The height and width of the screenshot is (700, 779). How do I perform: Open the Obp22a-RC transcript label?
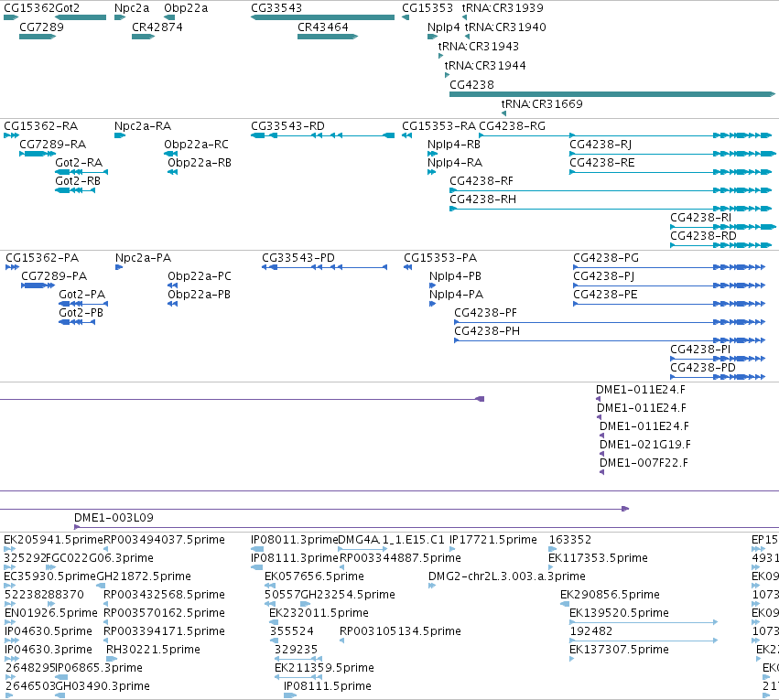196,145
